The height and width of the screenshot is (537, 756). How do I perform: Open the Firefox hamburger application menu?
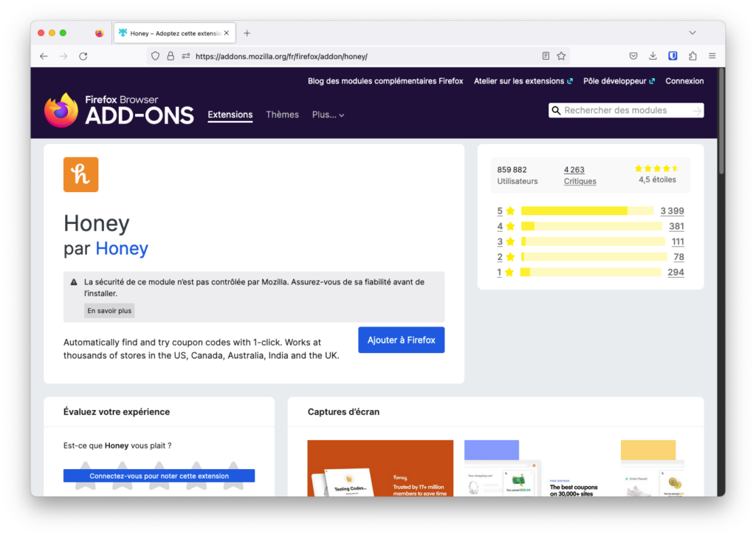pos(712,56)
